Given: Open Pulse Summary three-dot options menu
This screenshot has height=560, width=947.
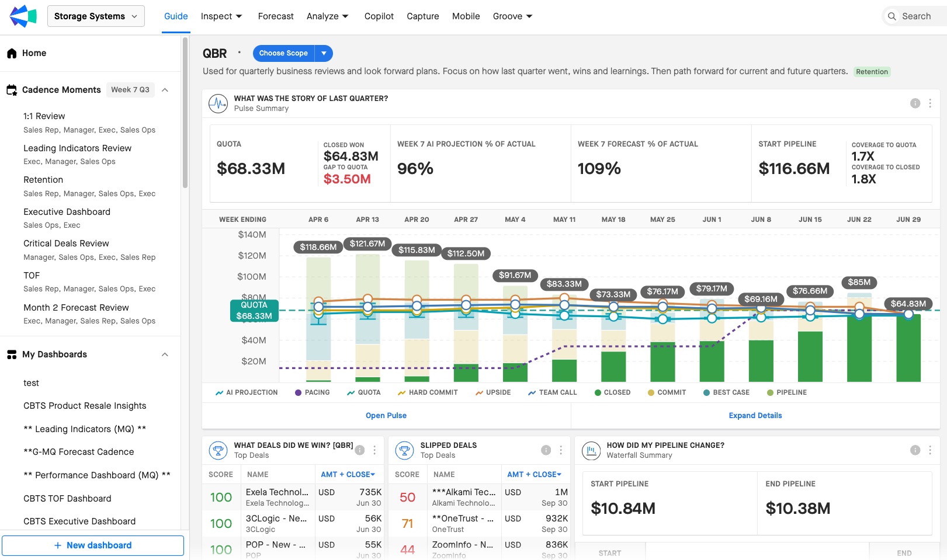Looking at the screenshot, I should tap(930, 103).
